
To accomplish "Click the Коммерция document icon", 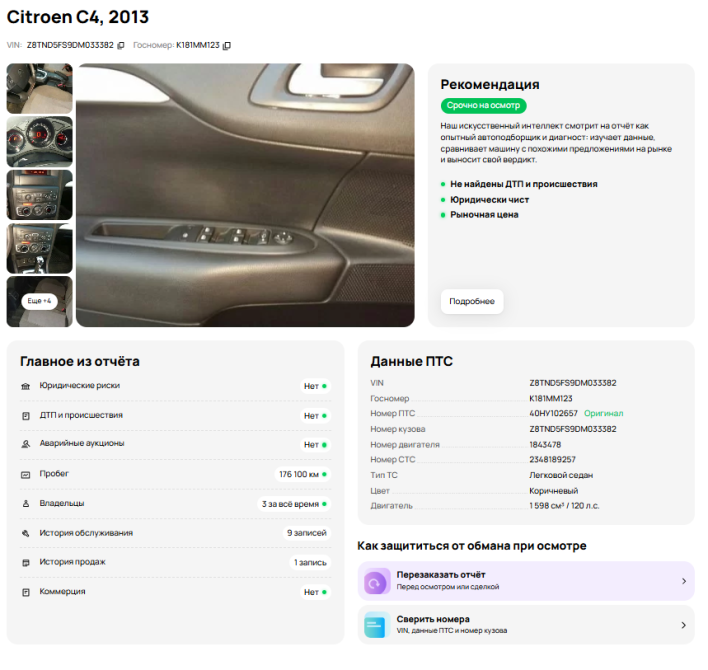I will pyautogui.click(x=26, y=592).
